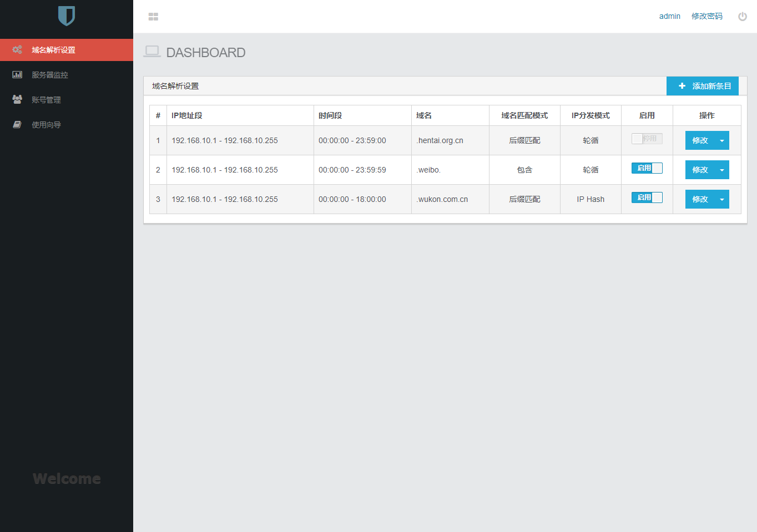Click the power logout icon
The image size is (757, 532).
click(743, 17)
